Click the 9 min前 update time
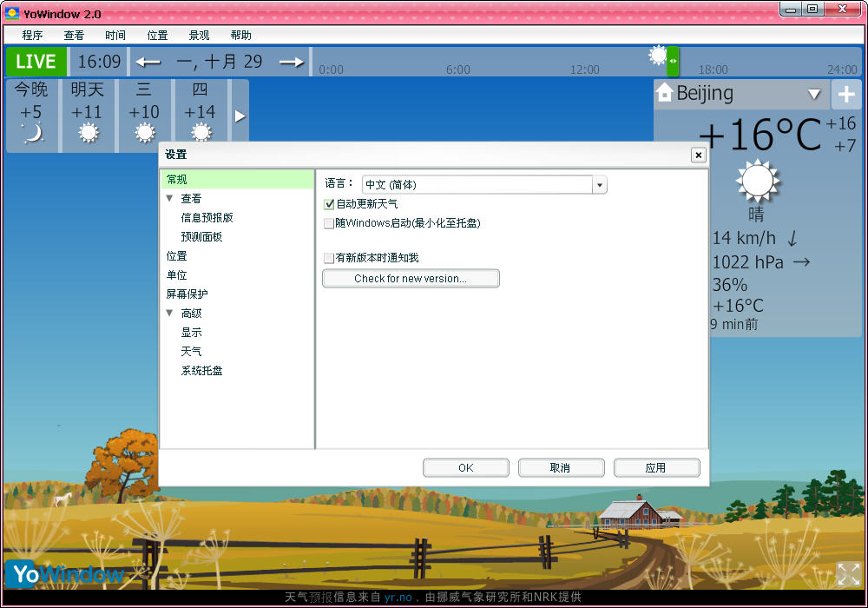The width and height of the screenshot is (868, 608). coord(734,325)
